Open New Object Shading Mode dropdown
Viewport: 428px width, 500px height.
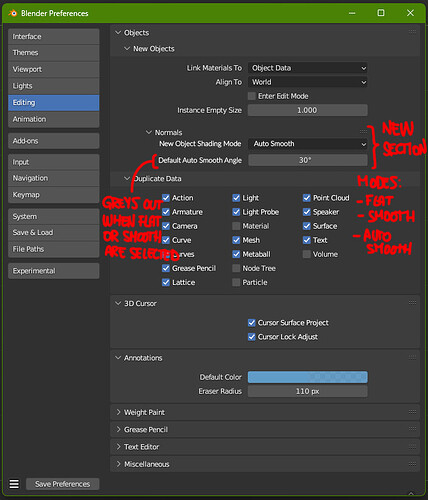point(307,144)
